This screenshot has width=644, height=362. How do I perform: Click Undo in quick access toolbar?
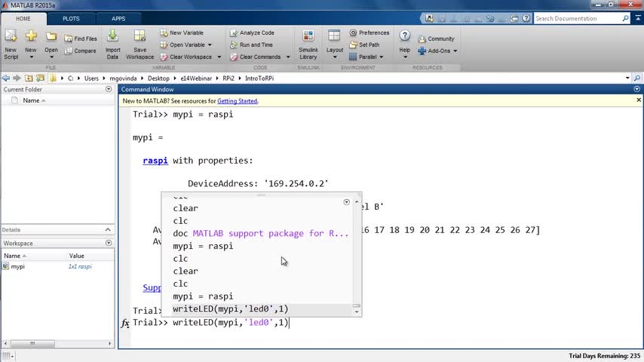coord(490,19)
